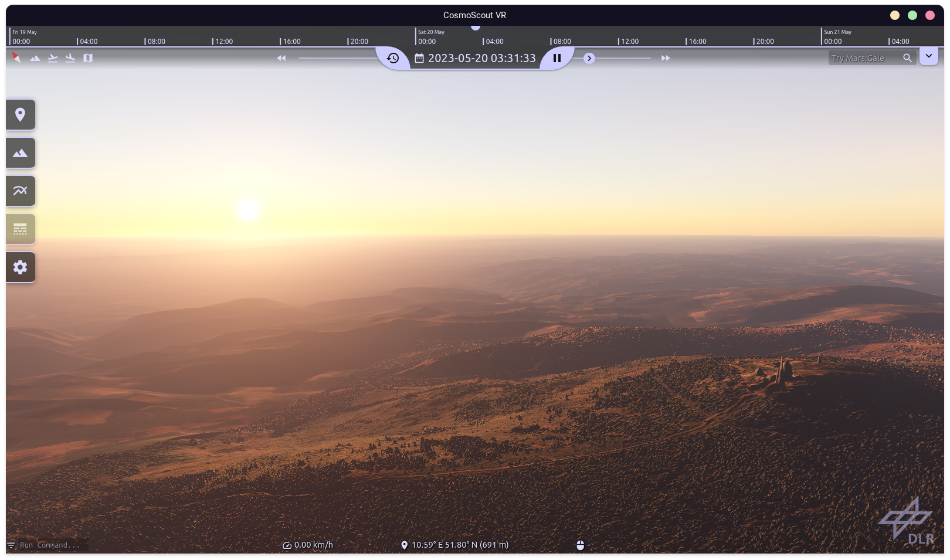Click the fast-forward time speed button

click(666, 58)
